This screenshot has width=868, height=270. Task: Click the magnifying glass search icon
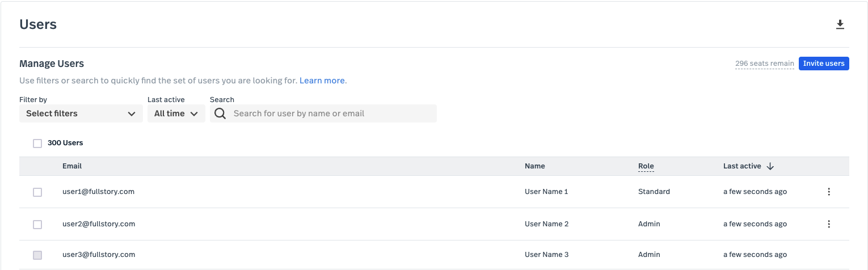click(220, 113)
